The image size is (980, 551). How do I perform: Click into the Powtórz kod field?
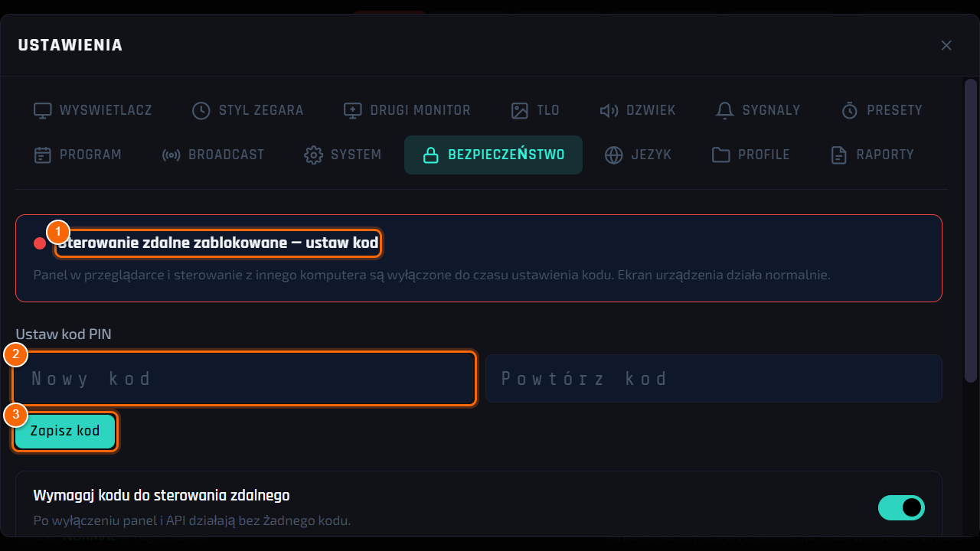[x=714, y=378]
